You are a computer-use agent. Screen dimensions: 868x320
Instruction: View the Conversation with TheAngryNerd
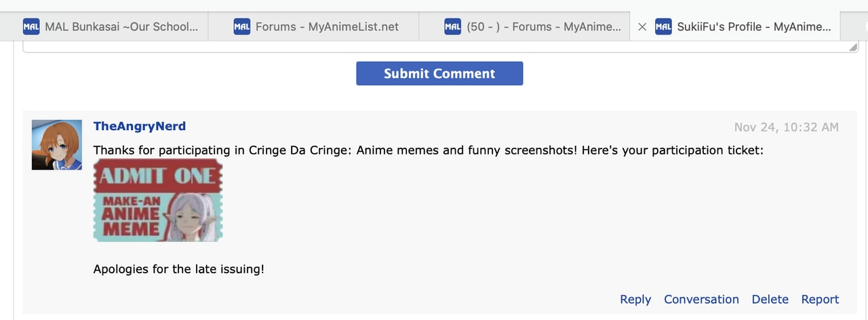pos(701,299)
